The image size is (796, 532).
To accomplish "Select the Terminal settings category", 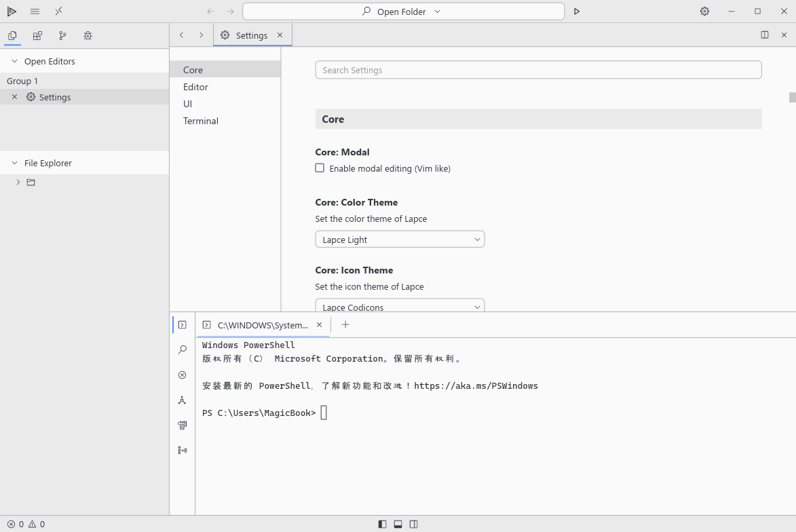I will [225, 121].
